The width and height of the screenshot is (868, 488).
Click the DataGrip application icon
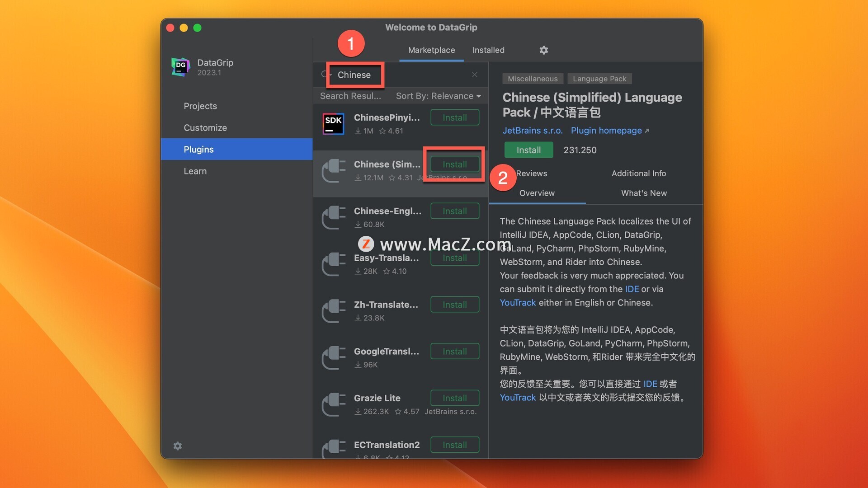180,67
